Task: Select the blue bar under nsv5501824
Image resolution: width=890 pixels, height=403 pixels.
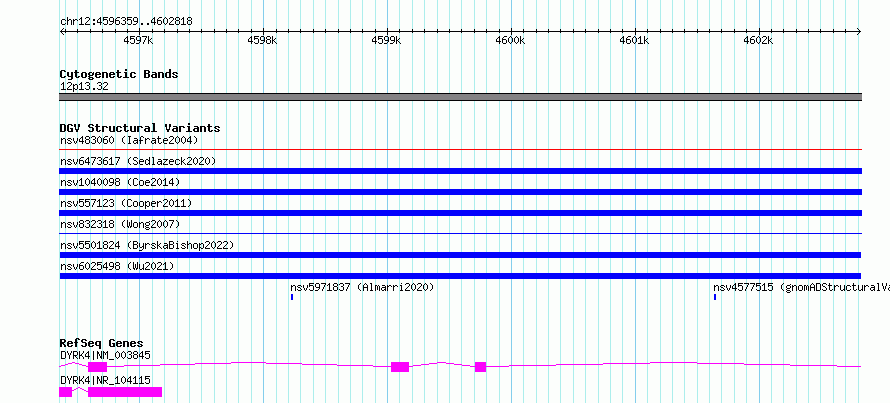Action: (x=460, y=255)
